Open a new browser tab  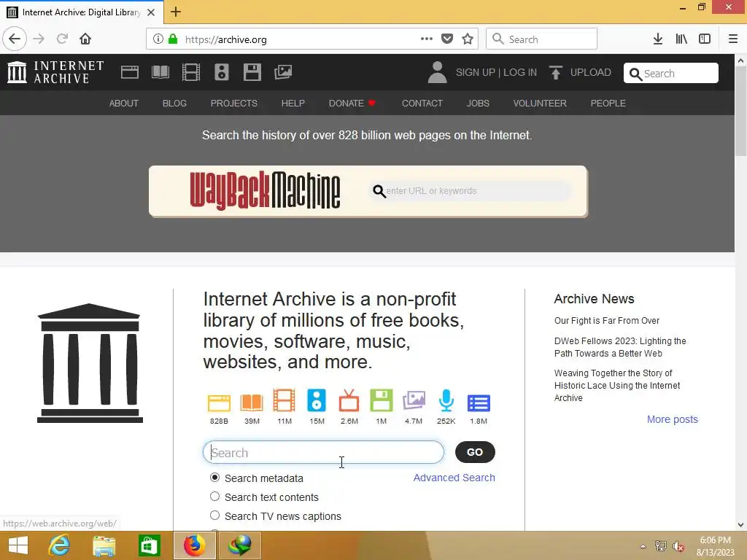(x=176, y=12)
